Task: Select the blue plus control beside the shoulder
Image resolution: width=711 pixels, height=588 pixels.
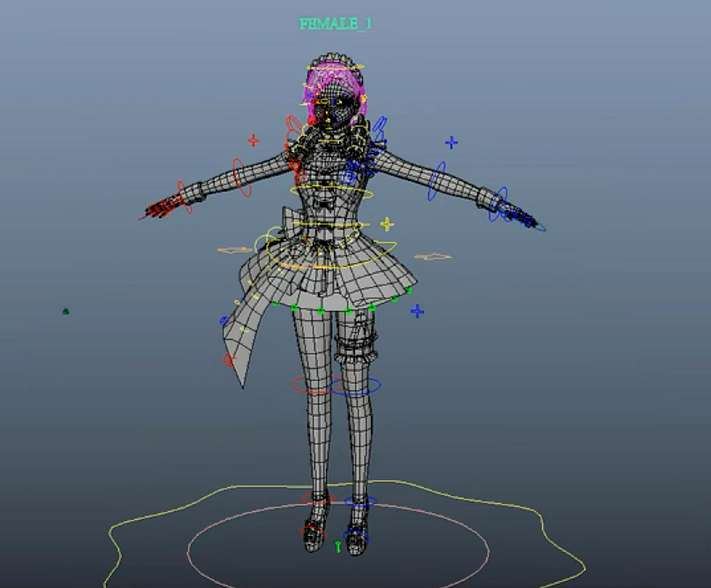Action: (451, 143)
